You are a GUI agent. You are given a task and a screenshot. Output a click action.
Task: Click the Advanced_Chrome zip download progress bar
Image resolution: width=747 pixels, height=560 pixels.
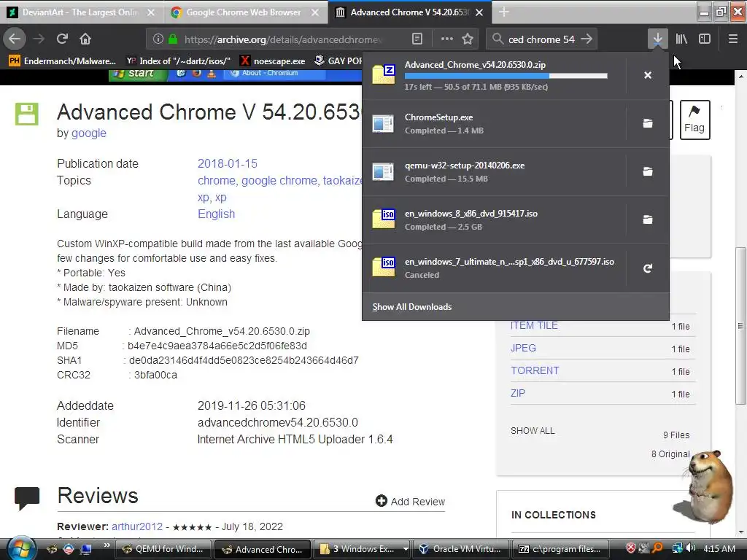click(x=506, y=76)
